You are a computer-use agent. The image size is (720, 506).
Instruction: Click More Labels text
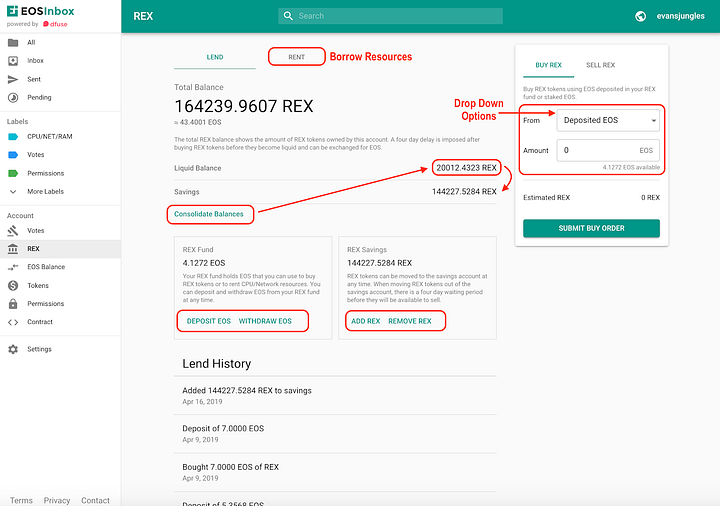[45, 191]
